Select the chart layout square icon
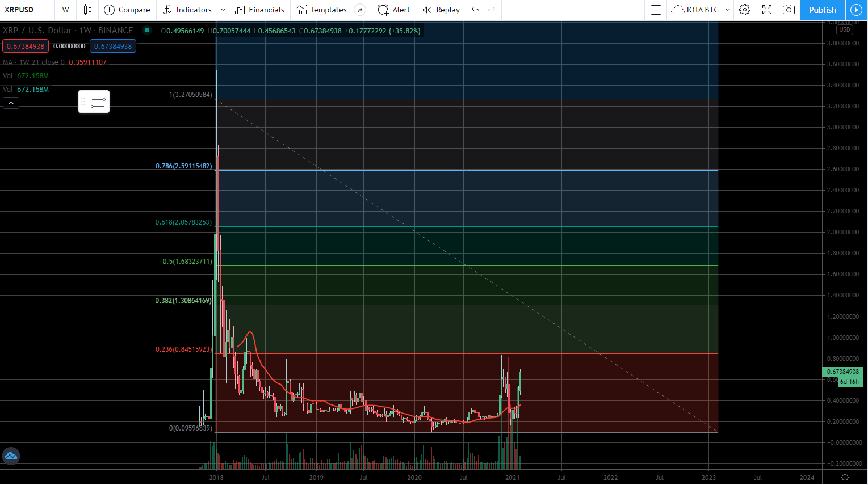Viewport: 868px width, 485px height. 656,10
